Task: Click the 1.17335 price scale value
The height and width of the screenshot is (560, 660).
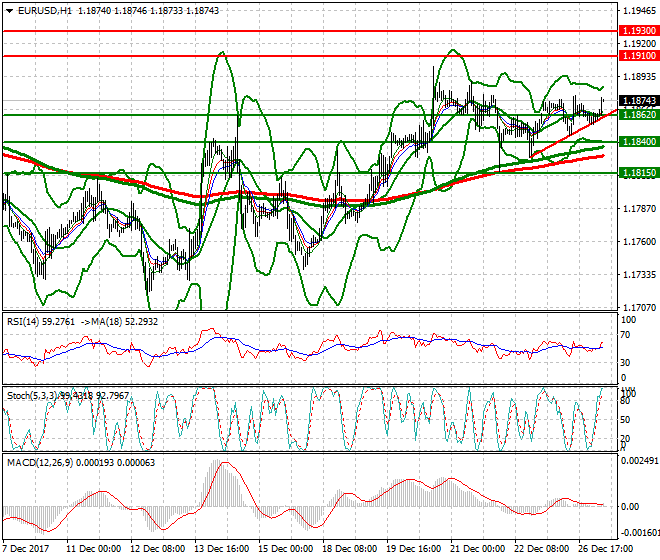Action: (x=639, y=275)
